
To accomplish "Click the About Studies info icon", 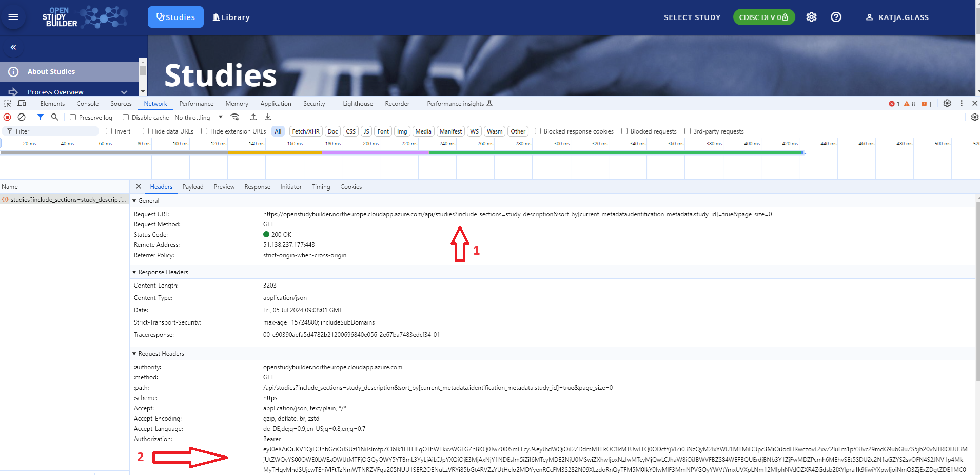I will pyautogui.click(x=13, y=72).
